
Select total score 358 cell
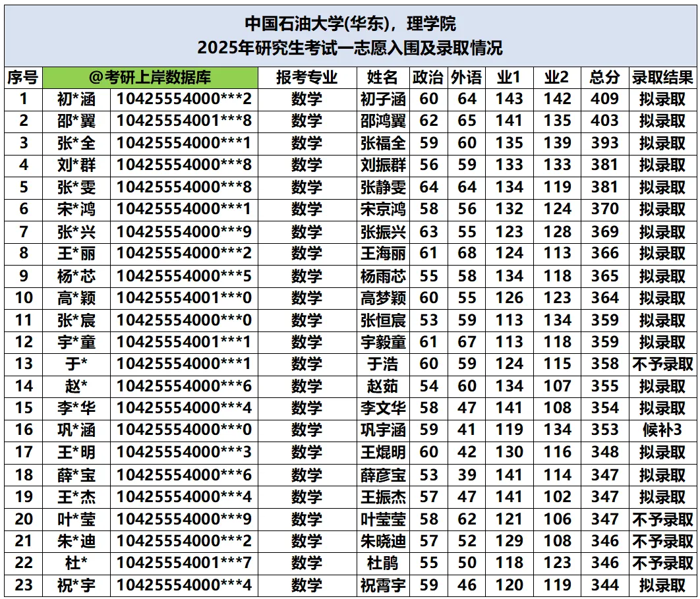[x=604, y=364]
